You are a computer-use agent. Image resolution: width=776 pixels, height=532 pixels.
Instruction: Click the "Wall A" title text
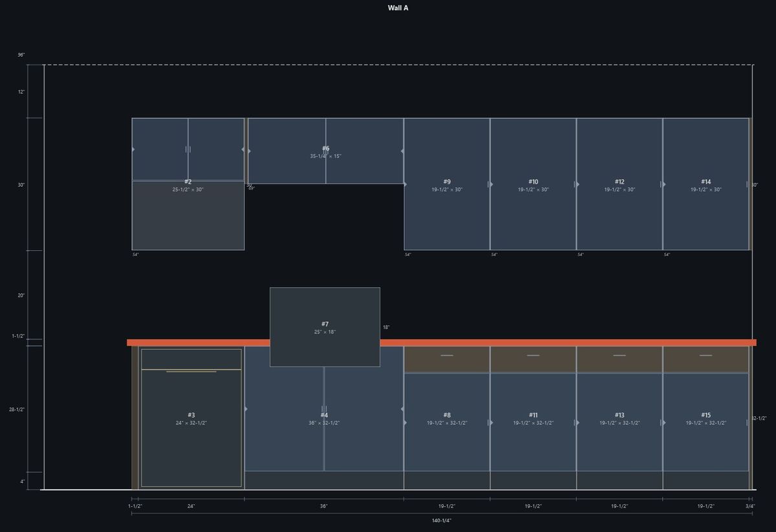[x=398, y=8]
